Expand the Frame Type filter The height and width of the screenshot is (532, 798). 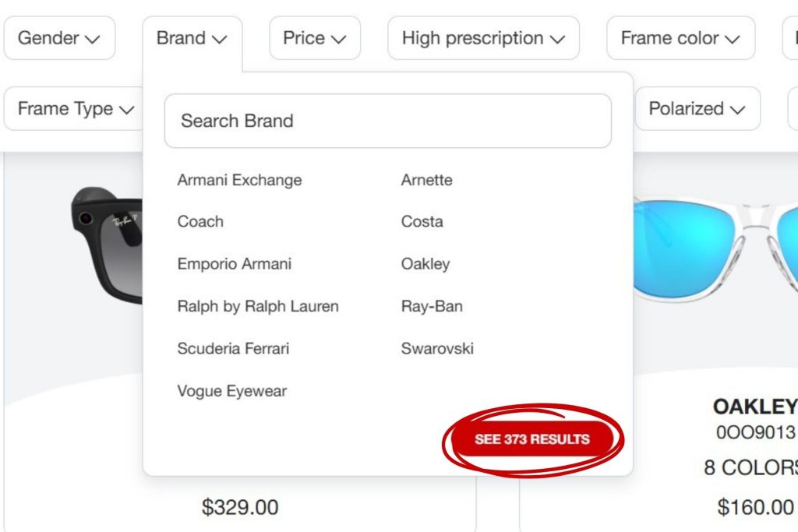(72, 108)
